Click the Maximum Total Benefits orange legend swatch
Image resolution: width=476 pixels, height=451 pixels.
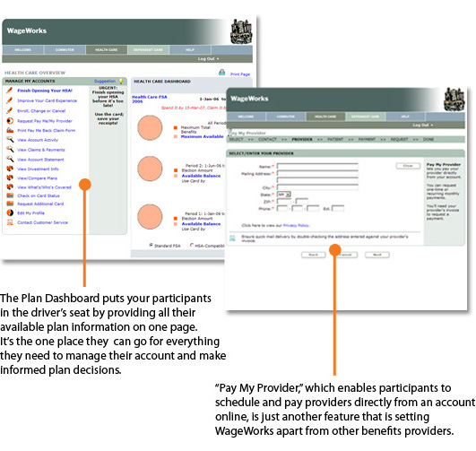pos(176,127)
